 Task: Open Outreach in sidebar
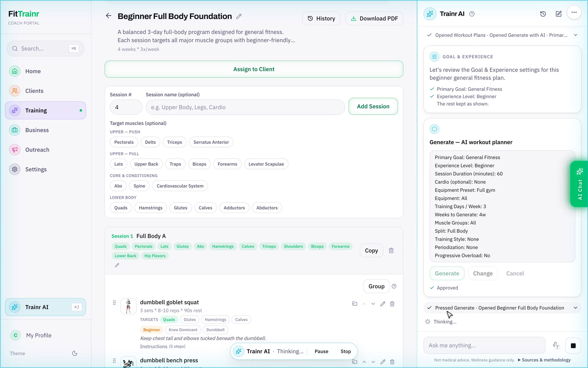coord(46,150)
